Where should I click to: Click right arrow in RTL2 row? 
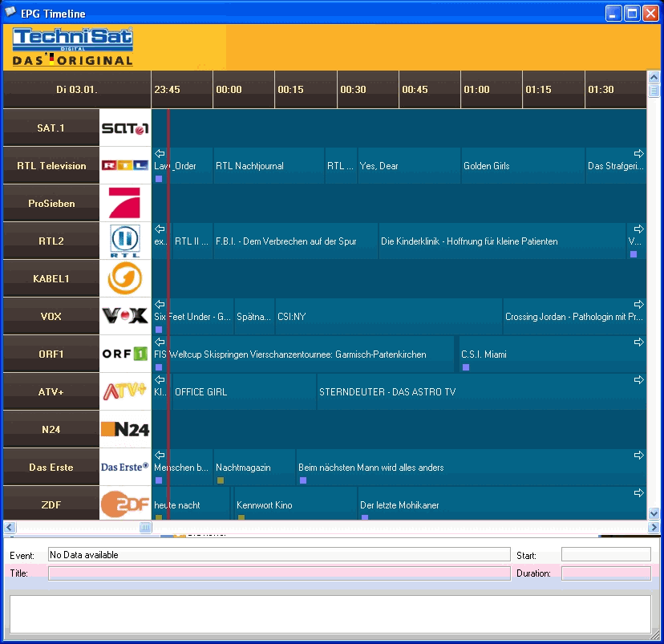click(x=638, y=229)
